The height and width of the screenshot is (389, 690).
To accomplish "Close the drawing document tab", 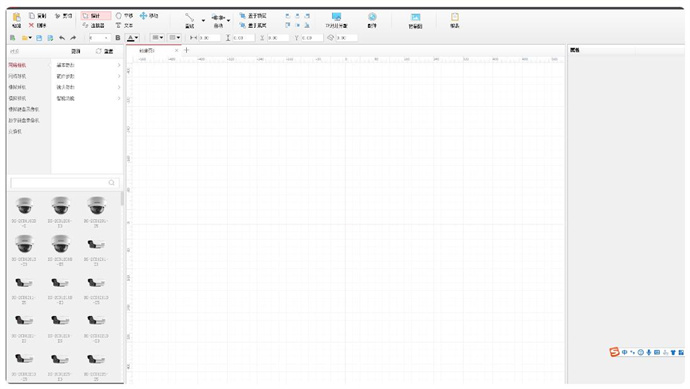I will click(x=176, y=50).
